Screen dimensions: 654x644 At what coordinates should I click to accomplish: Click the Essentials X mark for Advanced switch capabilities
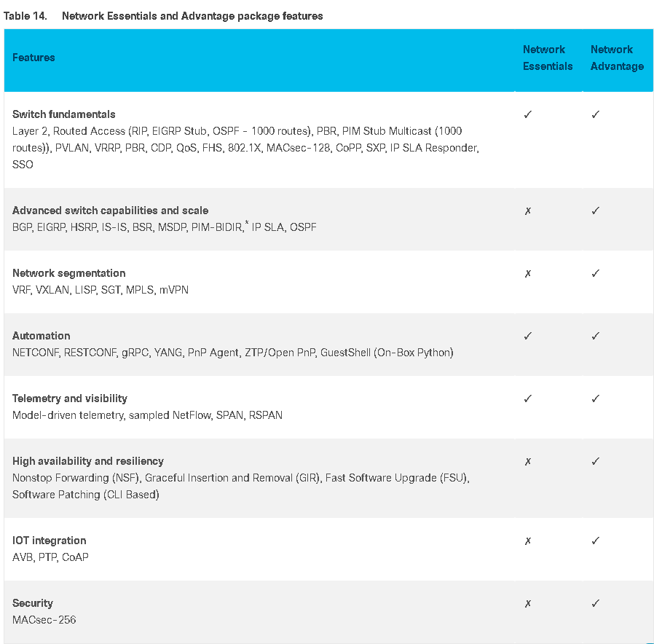[527, 211]
